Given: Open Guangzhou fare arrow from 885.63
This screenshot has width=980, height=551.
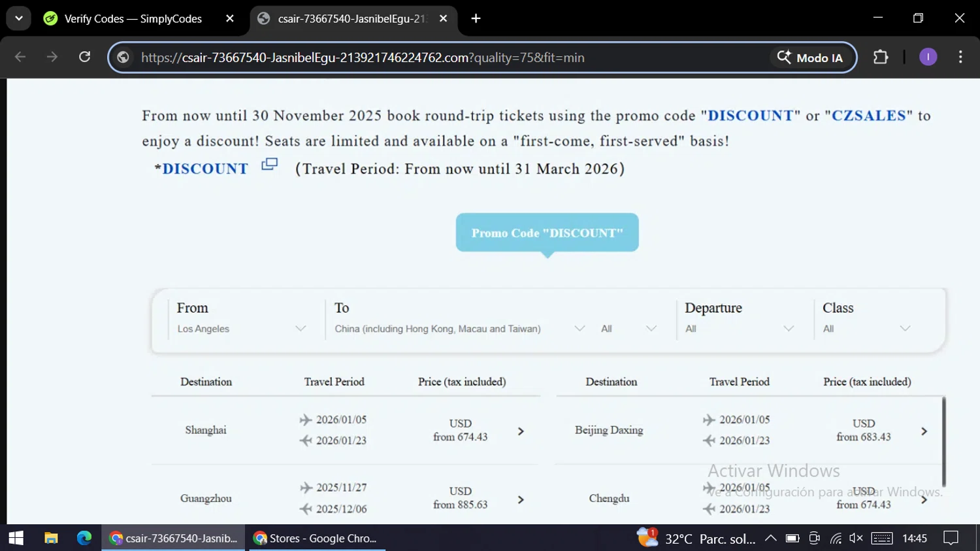Looking at the screenshot, I should click(x=521, y=499).
